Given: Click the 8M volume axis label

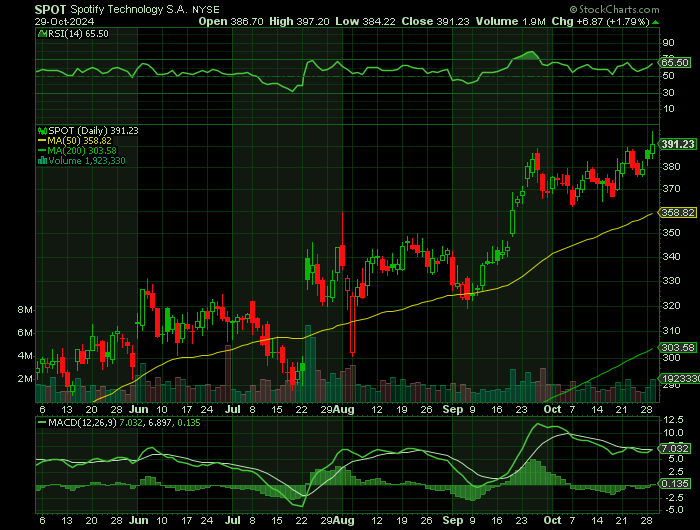Looking at the screenshot, I should (25, 310).
